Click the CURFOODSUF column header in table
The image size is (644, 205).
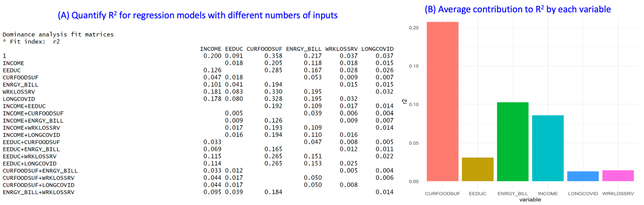pyautogui.click(x=264, y=49)
